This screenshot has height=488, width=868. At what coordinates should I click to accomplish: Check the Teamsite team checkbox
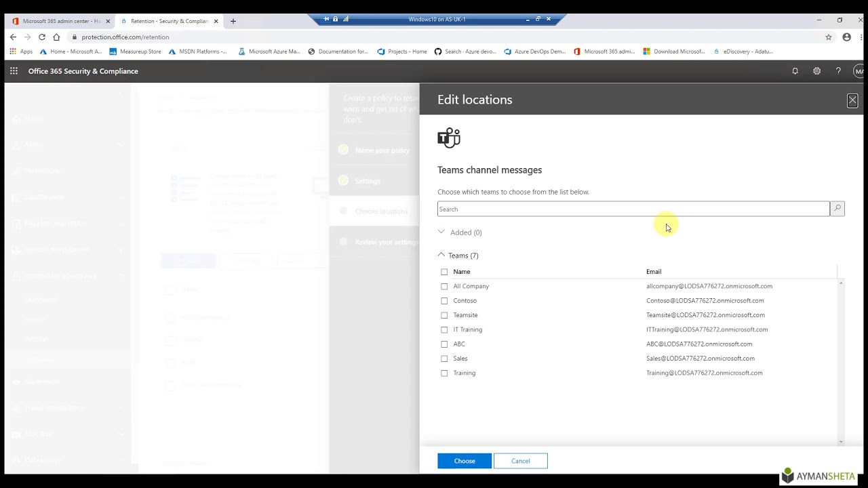point(444,315)
